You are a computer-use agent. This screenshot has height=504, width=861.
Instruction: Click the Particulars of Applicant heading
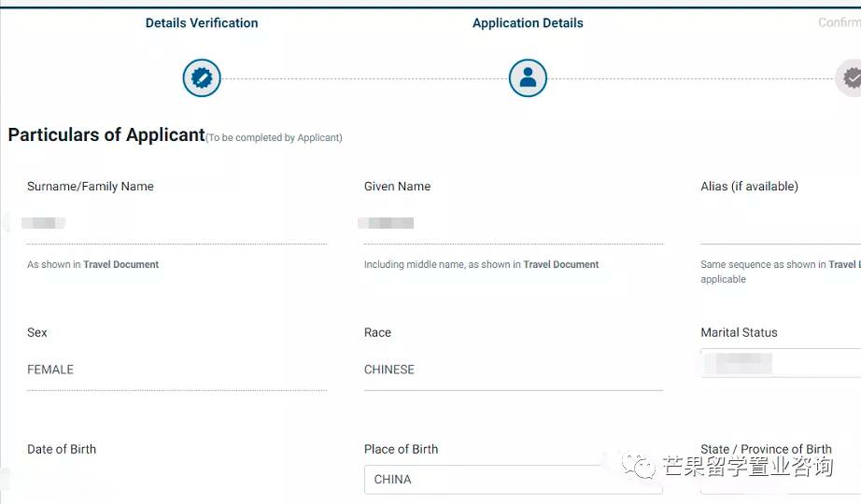point(106,135)
